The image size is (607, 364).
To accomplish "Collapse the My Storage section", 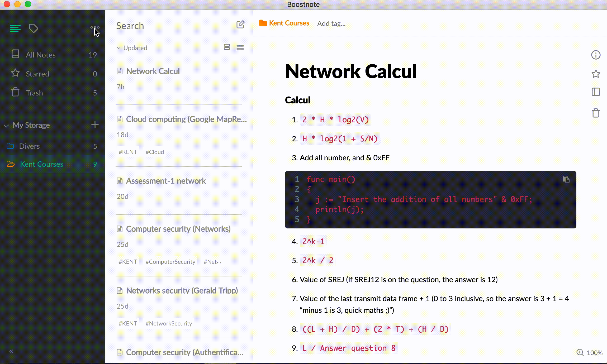I will click(x=7, y=126).
